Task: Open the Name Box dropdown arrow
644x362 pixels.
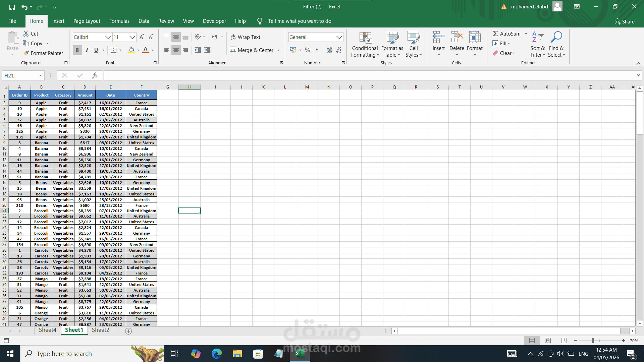Action: point(40,75)
